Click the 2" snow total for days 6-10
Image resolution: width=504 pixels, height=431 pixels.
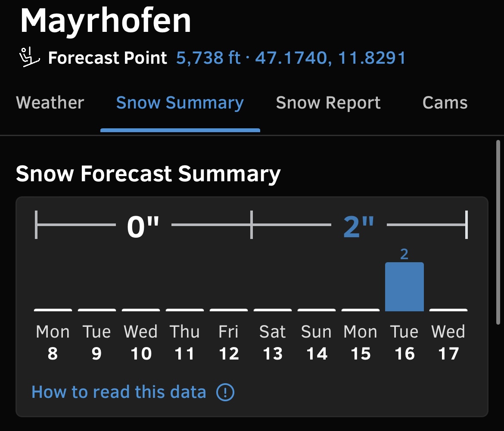pyautogui.click(x=359, y=227)
